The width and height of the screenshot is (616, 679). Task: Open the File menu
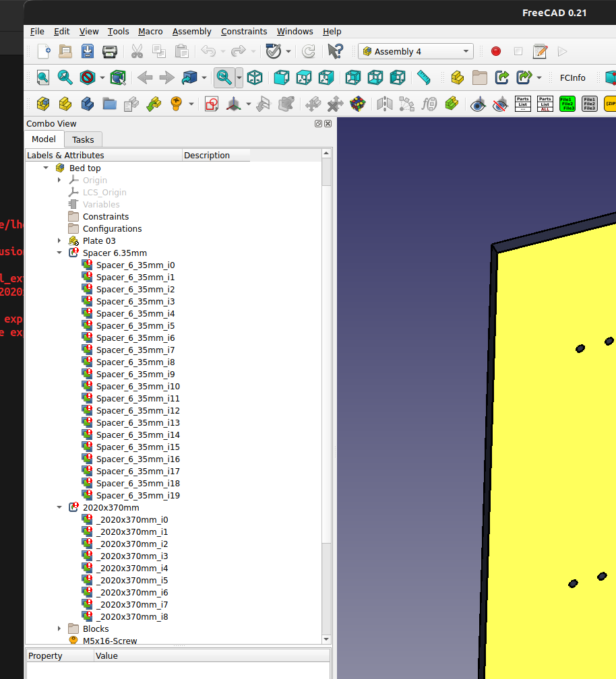(x=37, y=32)
